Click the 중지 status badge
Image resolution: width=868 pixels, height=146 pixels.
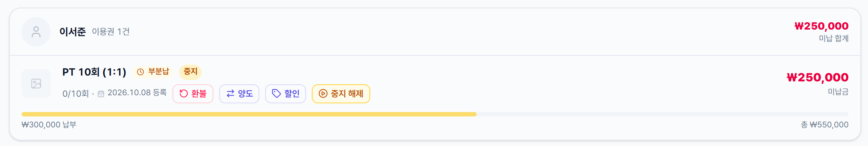pyautogui.click(x=190, y=72)
